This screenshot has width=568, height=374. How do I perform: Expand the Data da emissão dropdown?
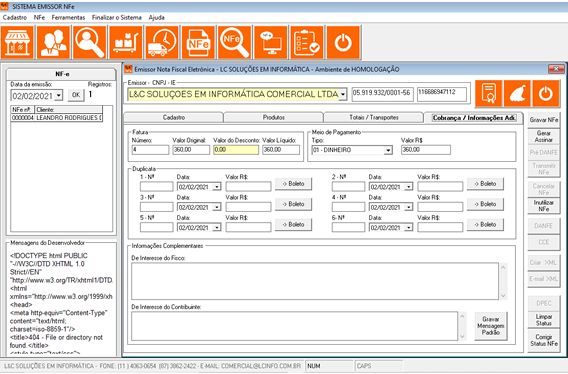59,96
